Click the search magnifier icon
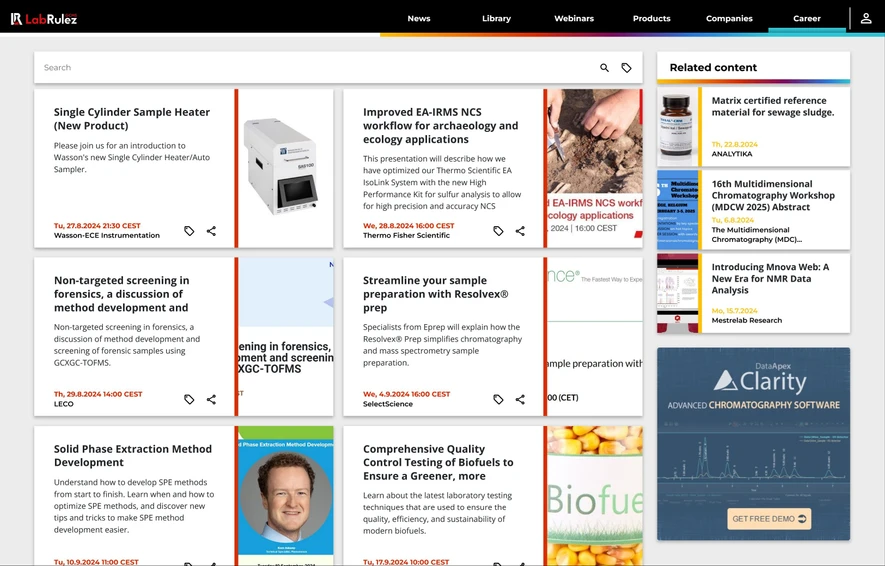 [604, 68]
